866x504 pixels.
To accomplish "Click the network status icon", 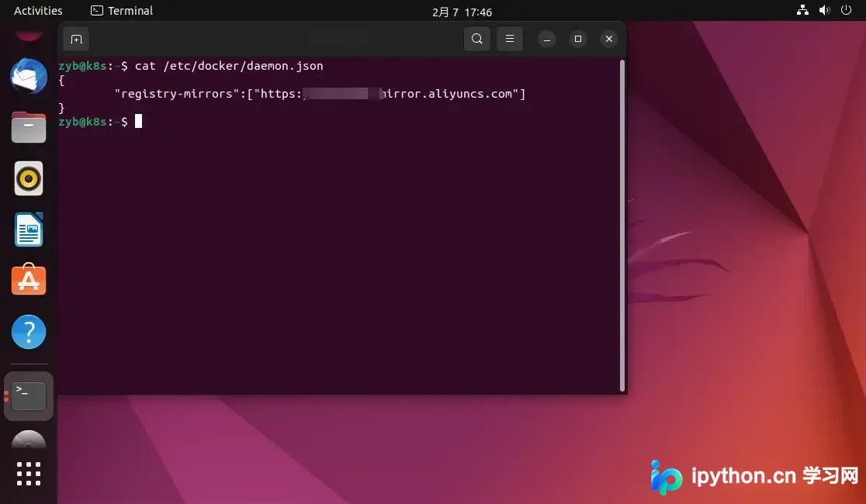I will point(802,10).
